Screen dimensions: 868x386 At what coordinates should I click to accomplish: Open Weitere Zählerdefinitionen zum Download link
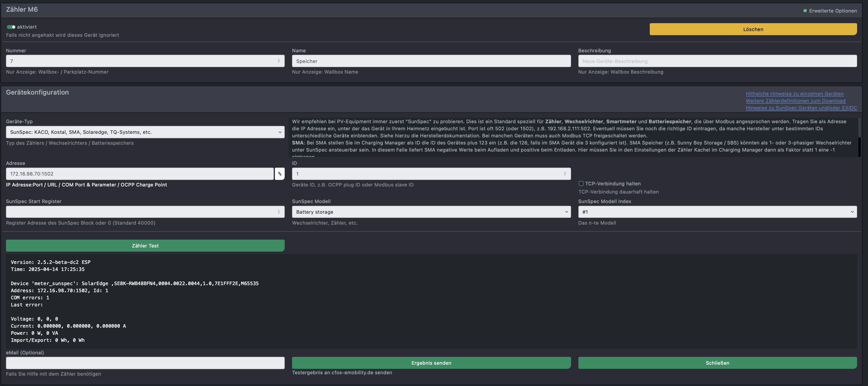click(x=796, y=101)
